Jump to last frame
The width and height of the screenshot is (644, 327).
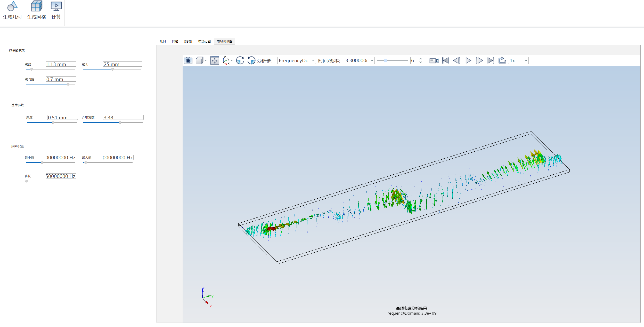coord(491,61)
